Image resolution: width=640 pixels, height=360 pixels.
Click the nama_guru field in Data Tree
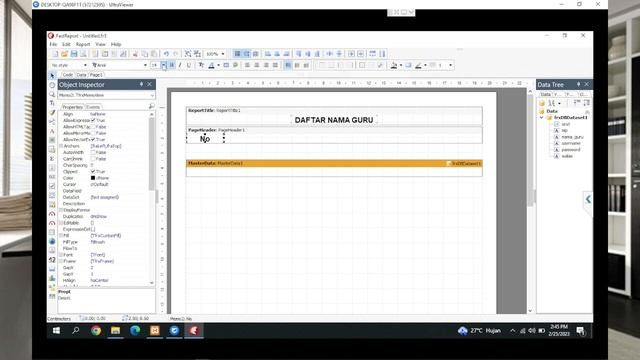coord(572,137)
